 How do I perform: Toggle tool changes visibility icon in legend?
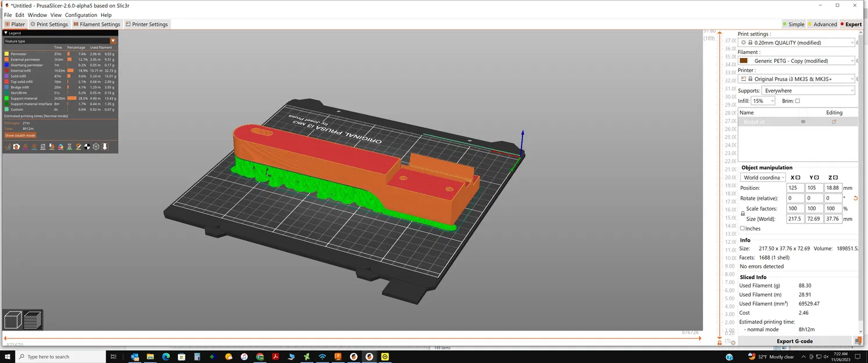click(52, 147)
